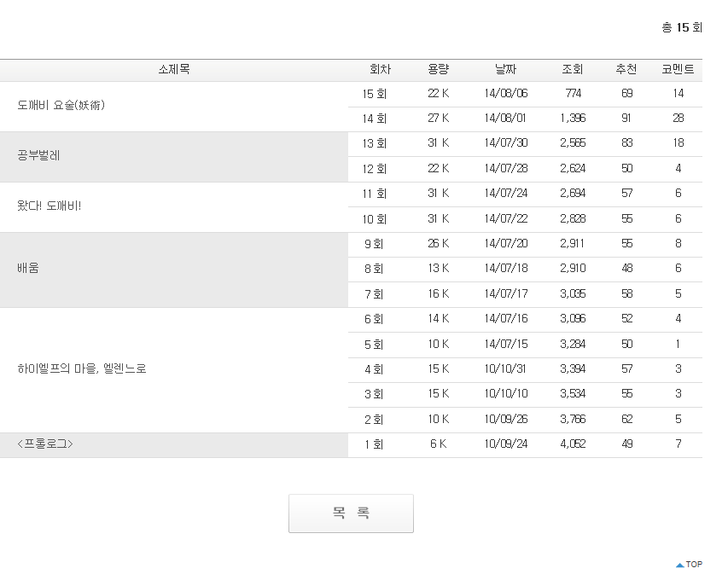
Task: Open episode 11 회
Action: point(375,194)
